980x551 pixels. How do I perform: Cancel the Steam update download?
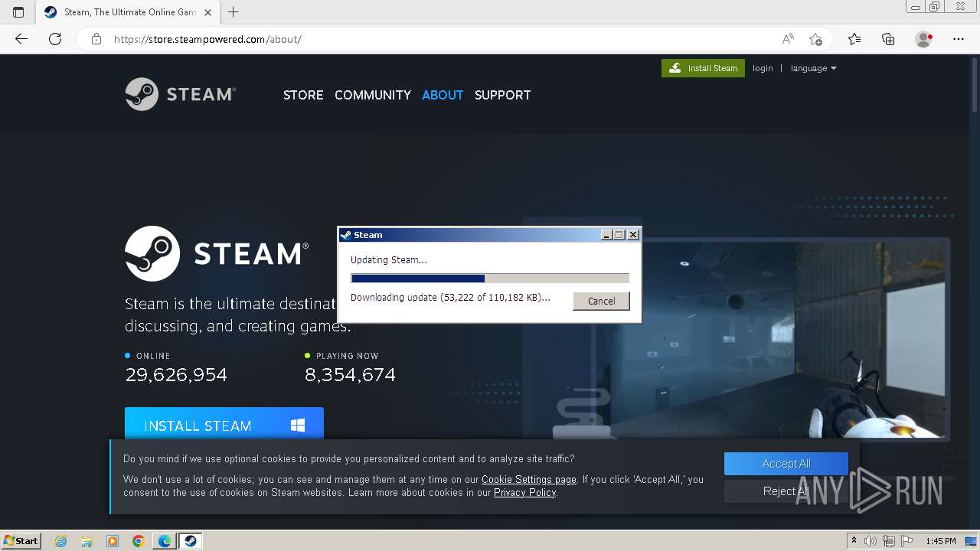click(x=601, y=301)
